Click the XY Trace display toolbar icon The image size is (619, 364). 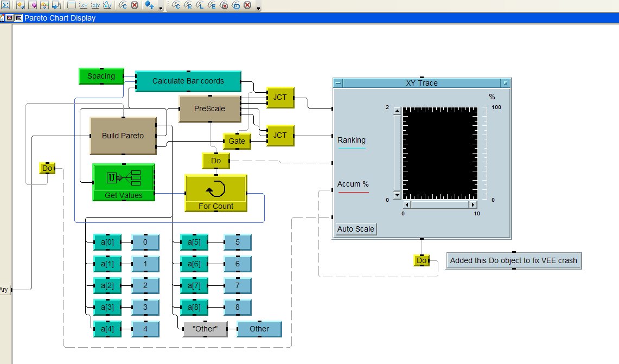(x=84, y=5)
